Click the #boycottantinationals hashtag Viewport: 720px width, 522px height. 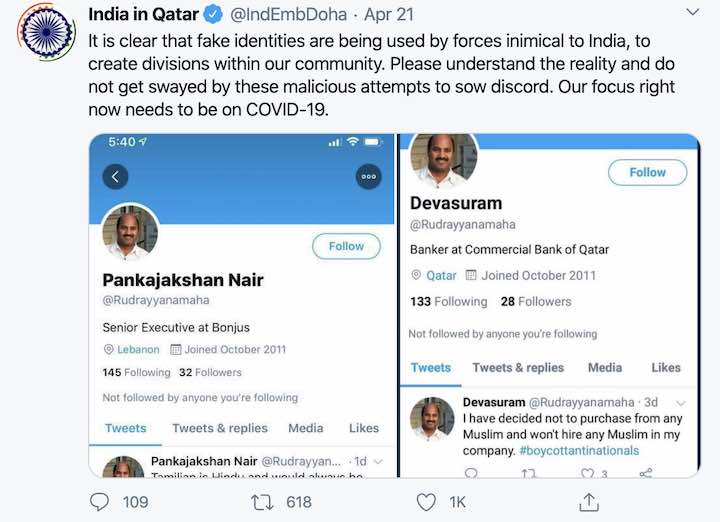tap(579, 450)
